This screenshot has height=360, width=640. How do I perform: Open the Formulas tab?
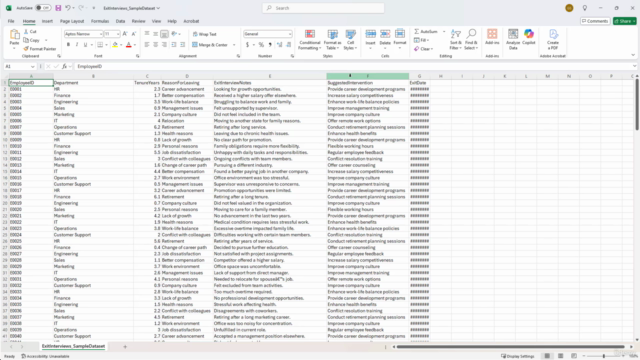point(100,21)
